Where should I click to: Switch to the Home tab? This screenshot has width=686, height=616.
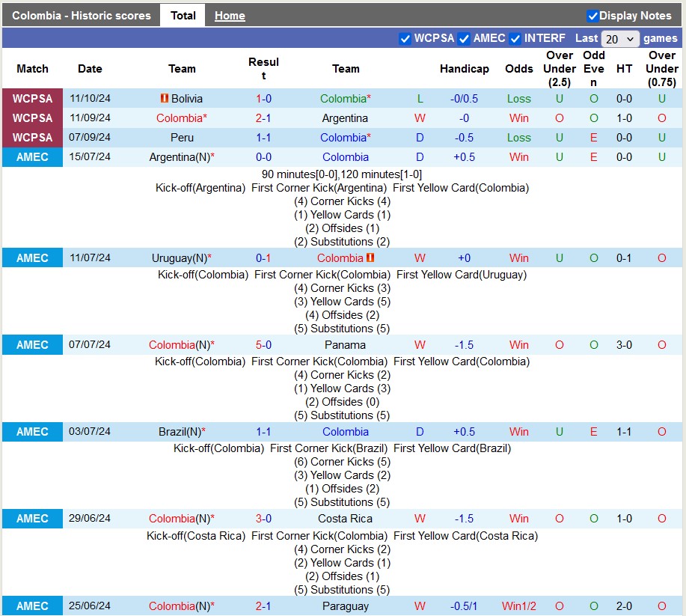[x=230, y=16]
